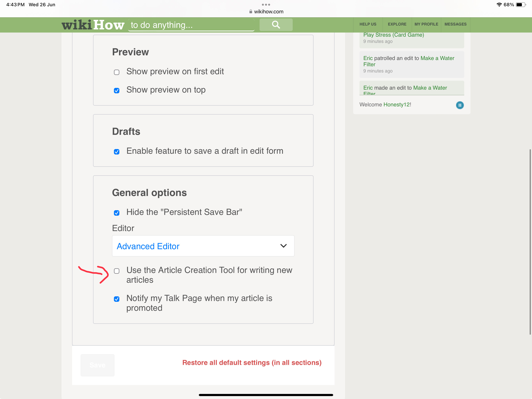
Task: Open Play Stress (Card Game) article link
Action: point(394,35)
